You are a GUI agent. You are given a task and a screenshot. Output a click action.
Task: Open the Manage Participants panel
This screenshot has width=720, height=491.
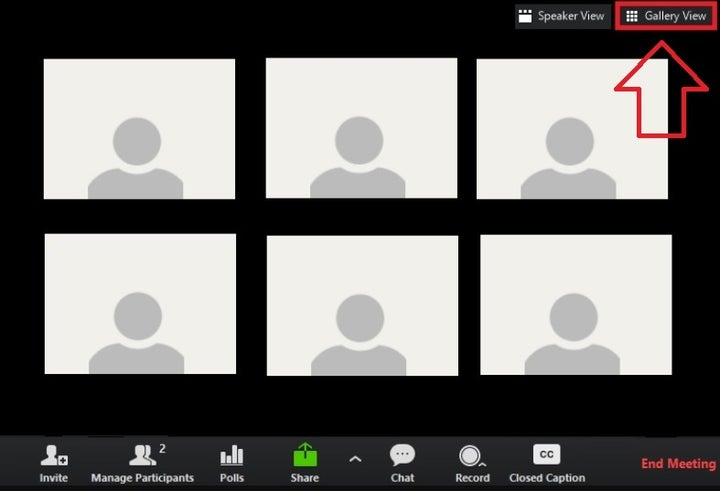click(x=142, y=457)
